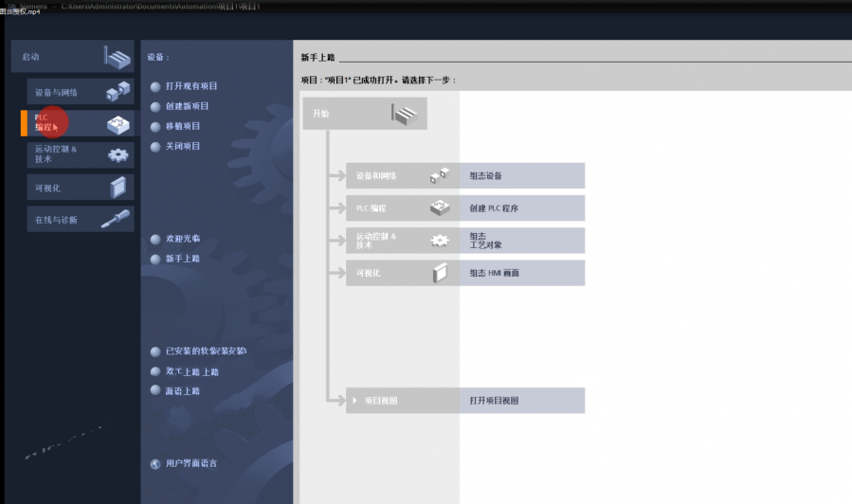Select 组态设备 configure device action

click(x=521, y=175)
